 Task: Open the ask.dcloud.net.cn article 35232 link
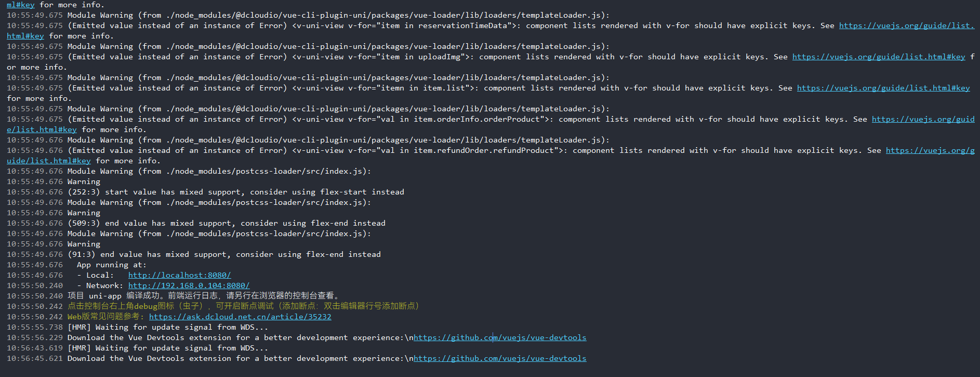240,317
